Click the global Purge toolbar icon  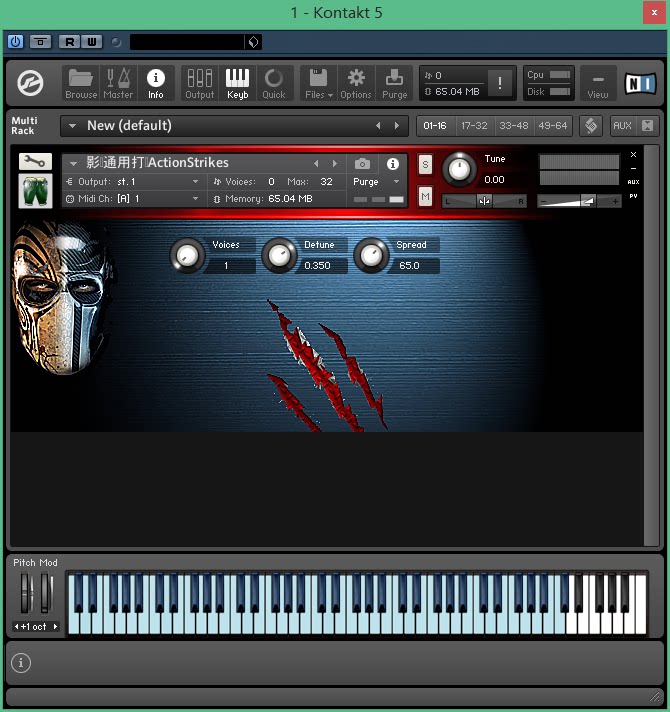click(x=394, y=84)
